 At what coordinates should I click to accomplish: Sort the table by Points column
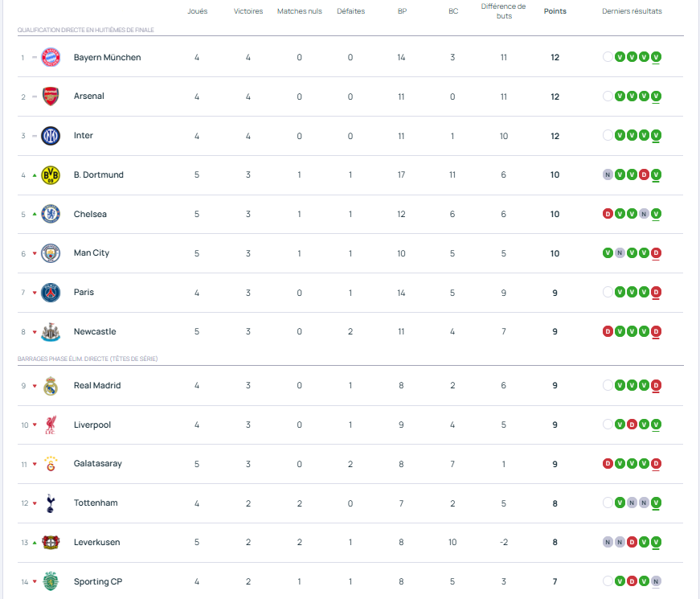[x=555, y=11]
